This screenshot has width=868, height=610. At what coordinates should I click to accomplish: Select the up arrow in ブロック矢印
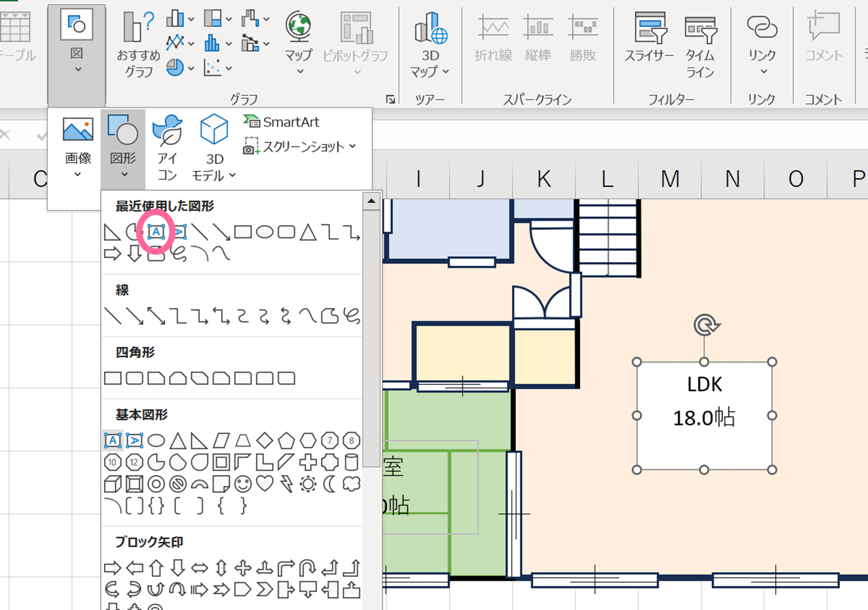point(156,568)
